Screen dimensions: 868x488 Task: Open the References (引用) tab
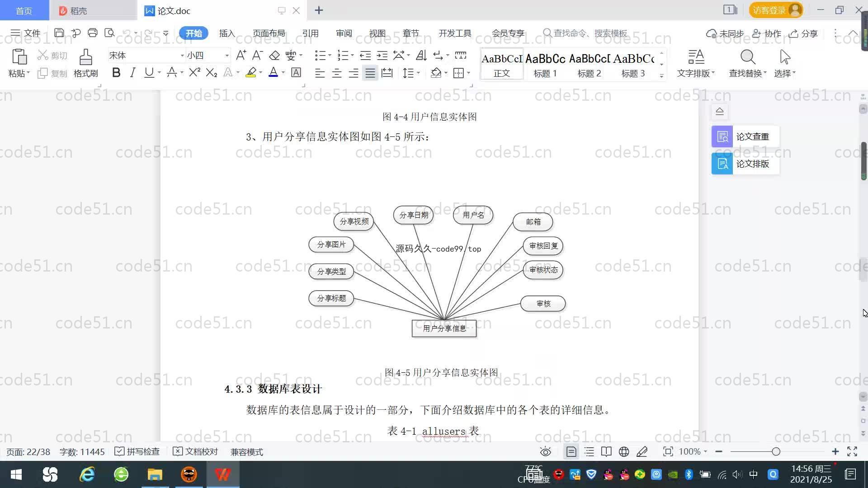(310, 33)
